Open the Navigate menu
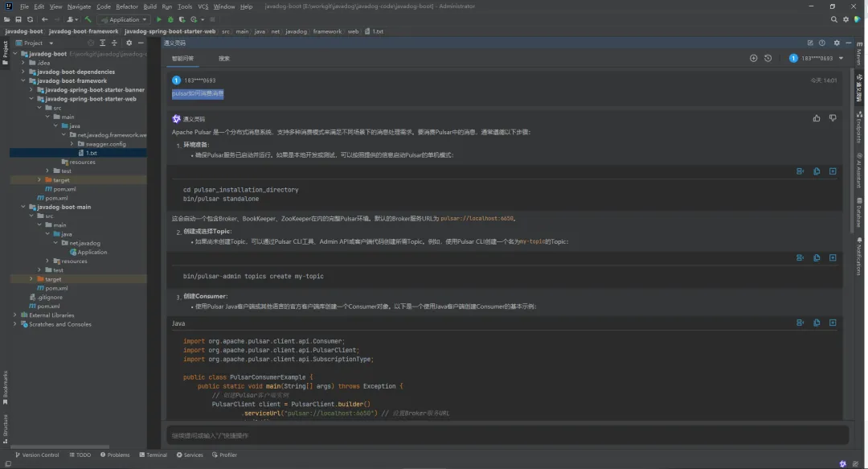Screen dimensions: 868x469 tap(79, 6)
